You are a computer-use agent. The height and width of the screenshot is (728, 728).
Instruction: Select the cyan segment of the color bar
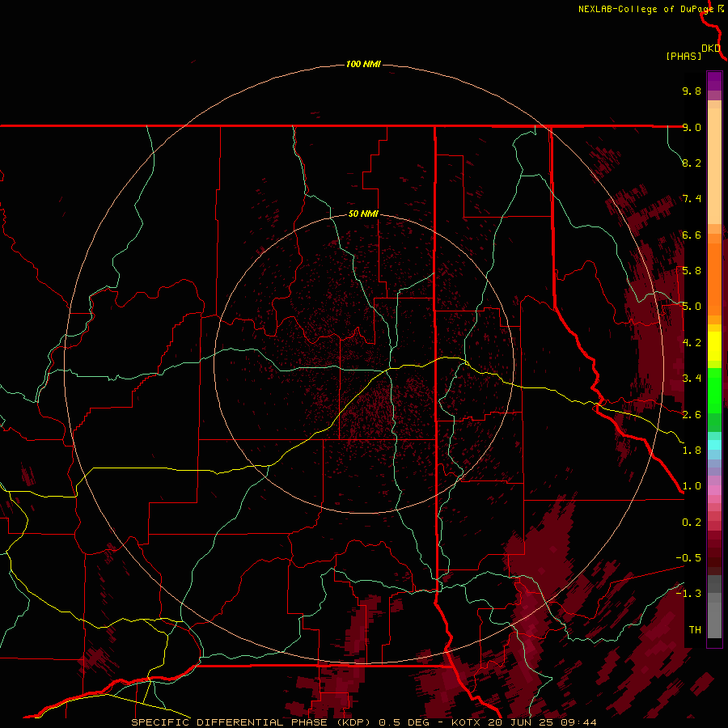coord(714,445)
